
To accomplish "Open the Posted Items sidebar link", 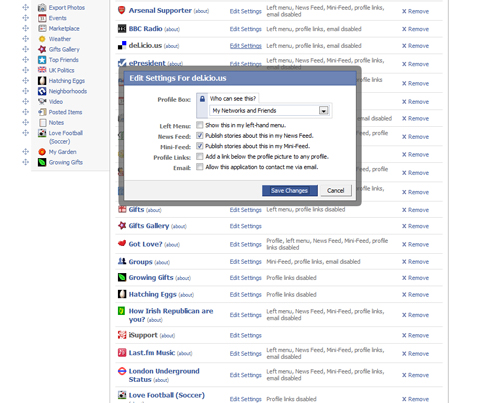I will (65, 112).
